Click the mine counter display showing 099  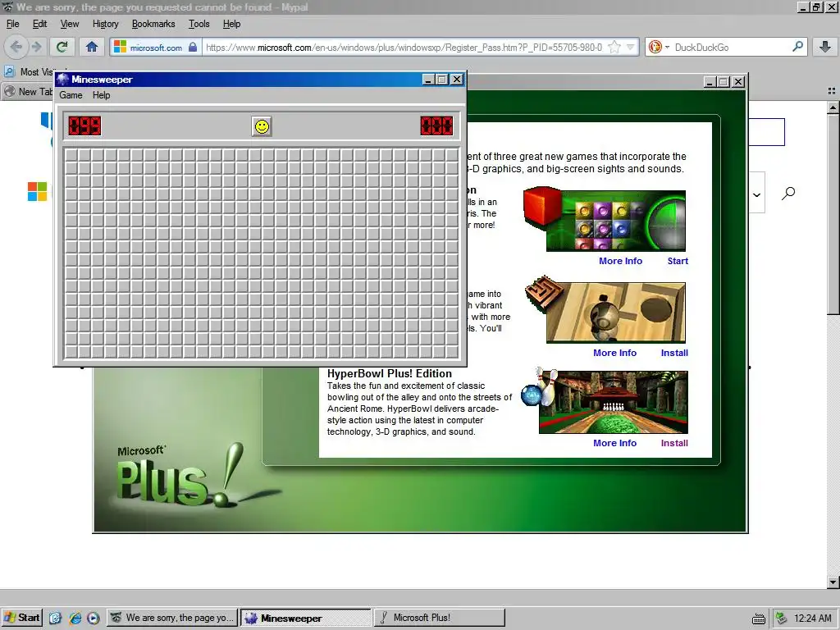[x=84, y=126]
